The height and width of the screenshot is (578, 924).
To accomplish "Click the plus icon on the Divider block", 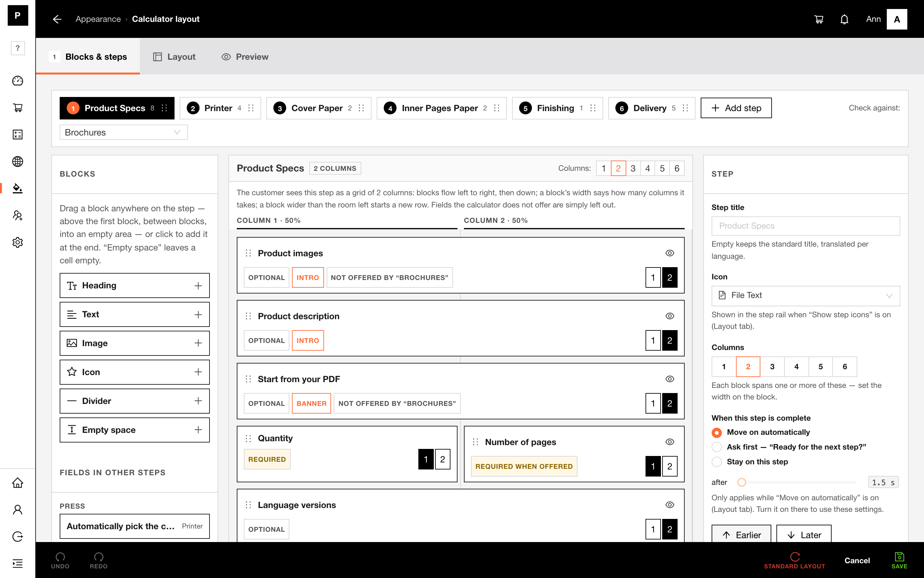I will click(198, 401).
